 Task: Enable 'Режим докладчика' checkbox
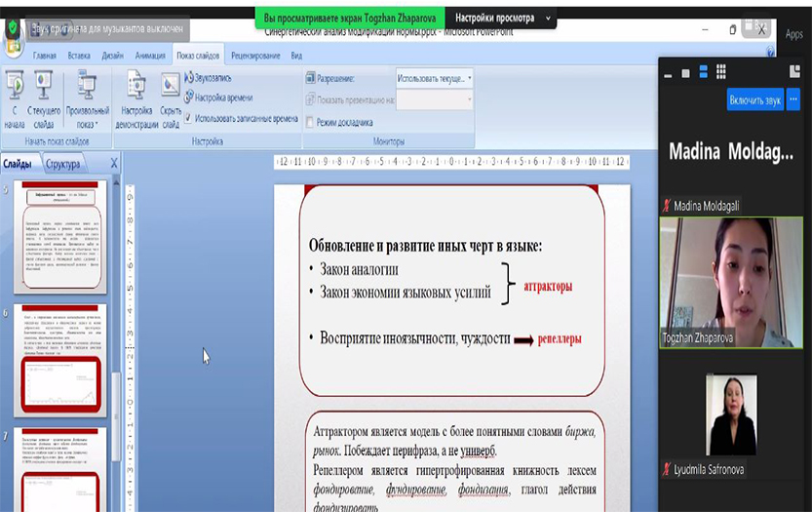(x=310, y=123)
